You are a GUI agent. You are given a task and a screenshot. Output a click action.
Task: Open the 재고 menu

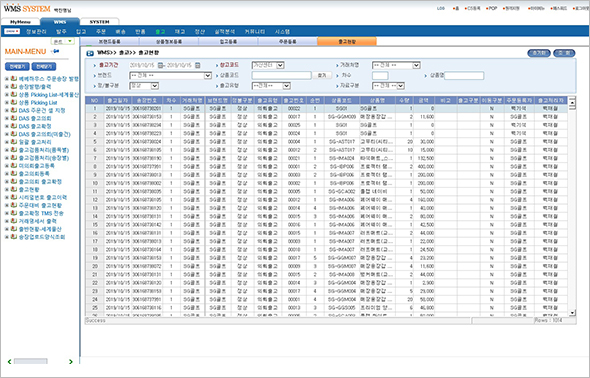[180, 32]
